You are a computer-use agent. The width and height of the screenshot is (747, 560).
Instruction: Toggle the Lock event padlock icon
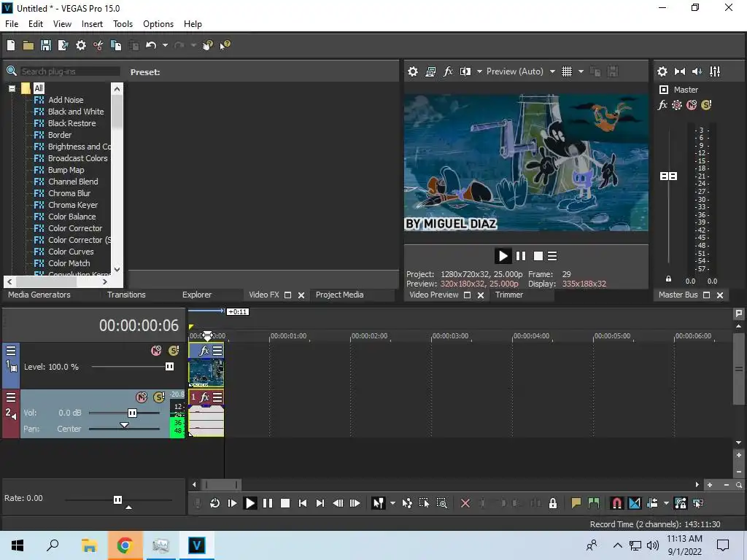pos(553,503)
